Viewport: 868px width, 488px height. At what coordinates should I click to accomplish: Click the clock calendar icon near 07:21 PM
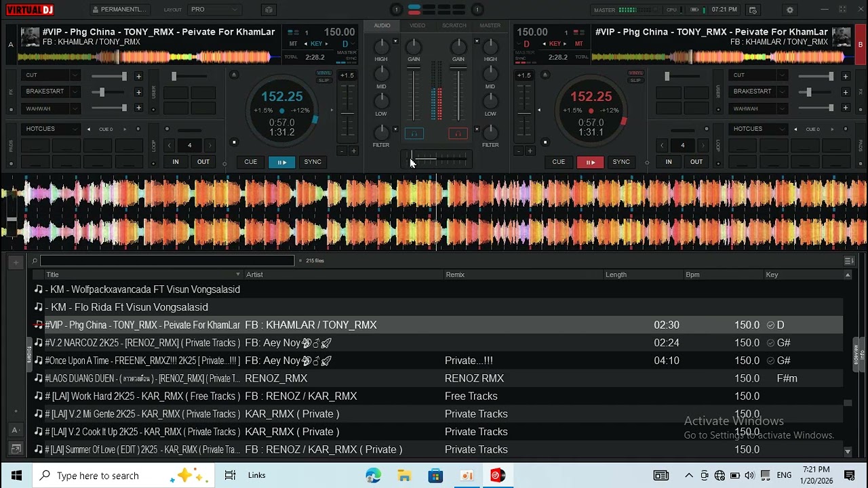point(753,10)
